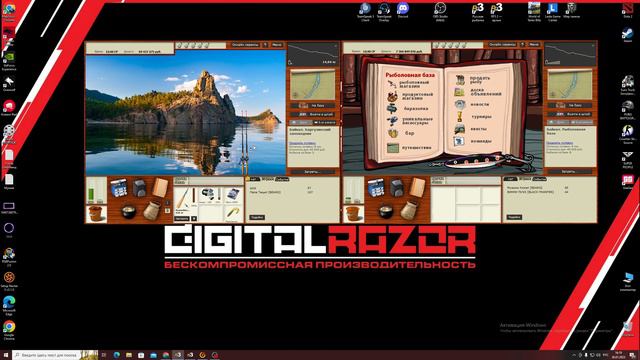Open the grey backpack in right window inventory
Screen dimensions: 640x360
coord(397,189)
